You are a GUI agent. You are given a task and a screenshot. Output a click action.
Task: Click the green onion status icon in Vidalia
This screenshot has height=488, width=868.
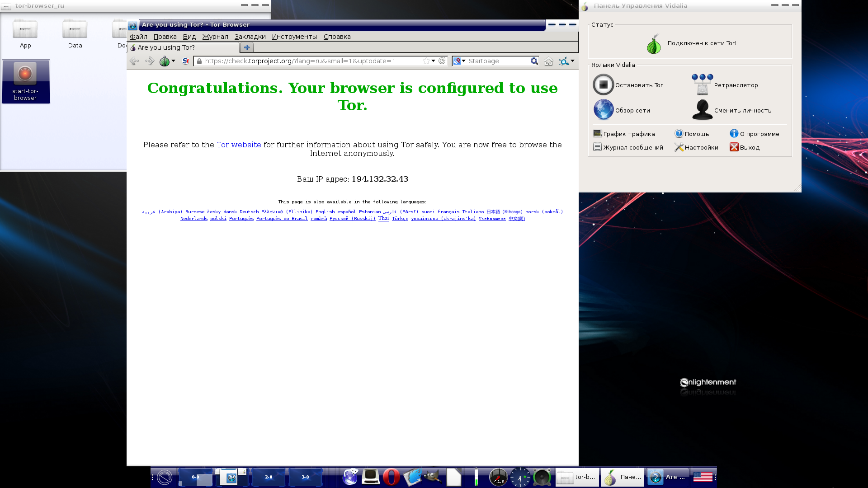[654, 44]
